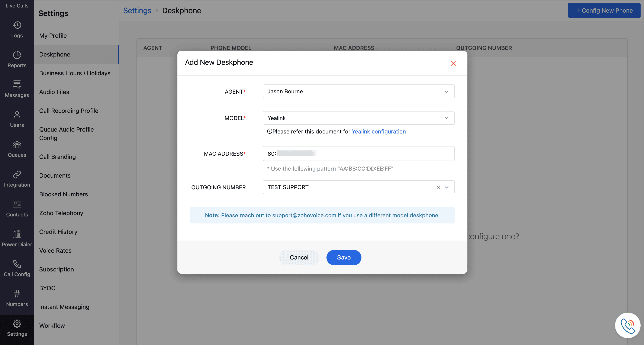This screenshot has width=644, height=345.
Task: Click the Cancel button
Action: pyautogui.click(x=299, y=258)
